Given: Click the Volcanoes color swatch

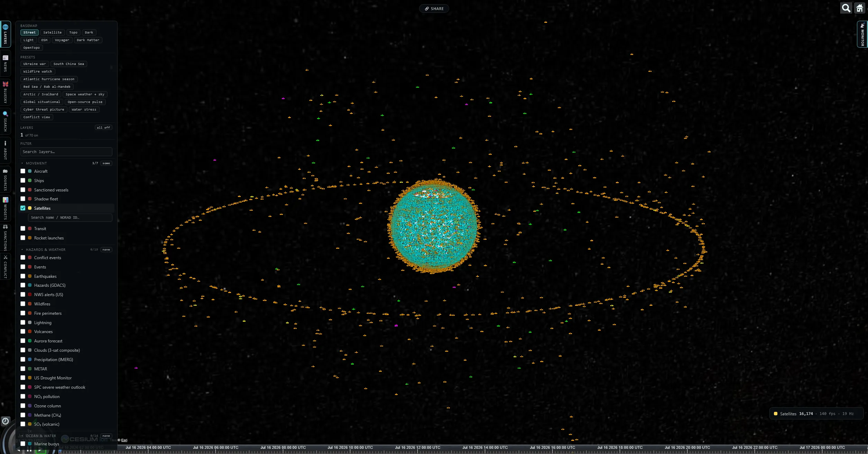Looking at the screenshot, I should tap(30, 331).
